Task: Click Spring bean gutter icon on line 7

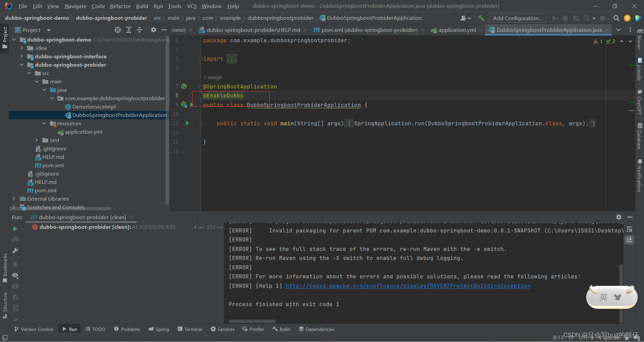Action: click(x=184, y=86)
